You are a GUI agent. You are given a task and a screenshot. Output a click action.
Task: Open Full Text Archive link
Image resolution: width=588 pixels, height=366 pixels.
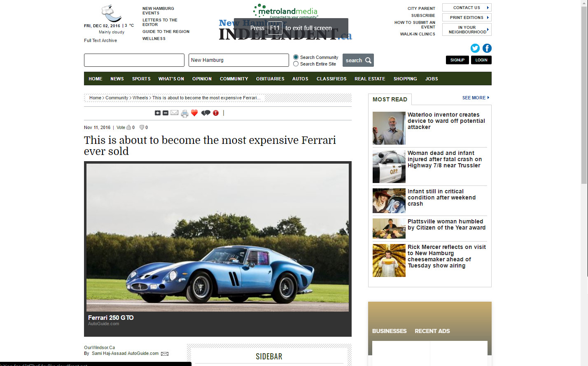pos(100,40)
